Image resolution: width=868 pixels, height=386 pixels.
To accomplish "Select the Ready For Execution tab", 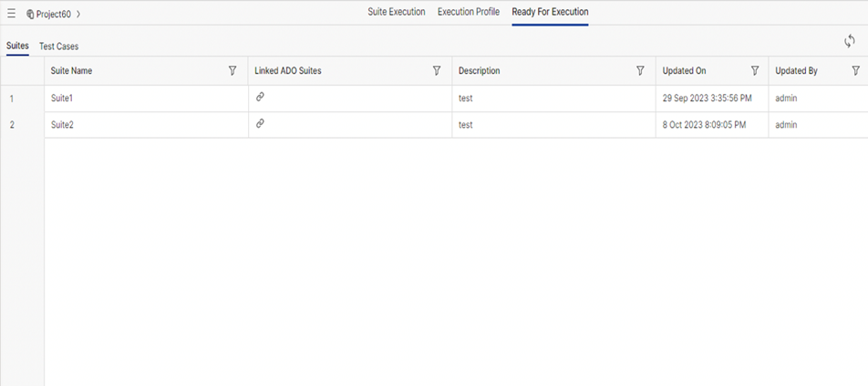I will pos(550,12).
